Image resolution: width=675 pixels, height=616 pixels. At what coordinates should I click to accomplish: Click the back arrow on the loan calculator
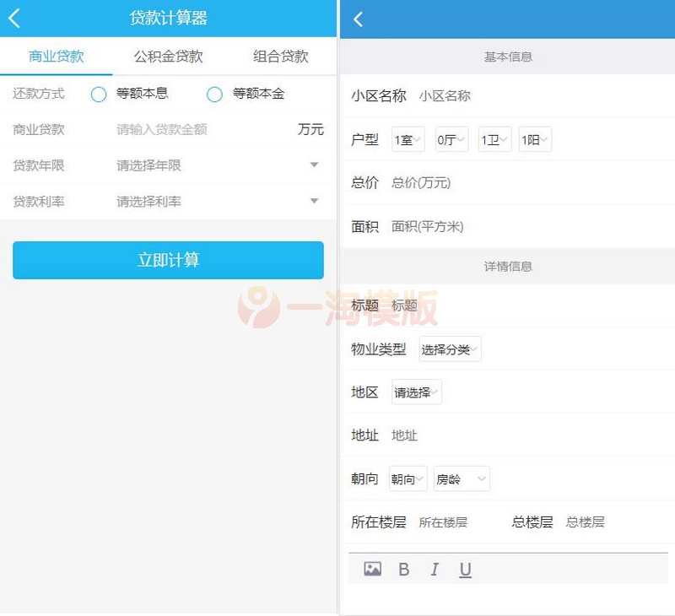pyautogui.click(x=13, y=17)
